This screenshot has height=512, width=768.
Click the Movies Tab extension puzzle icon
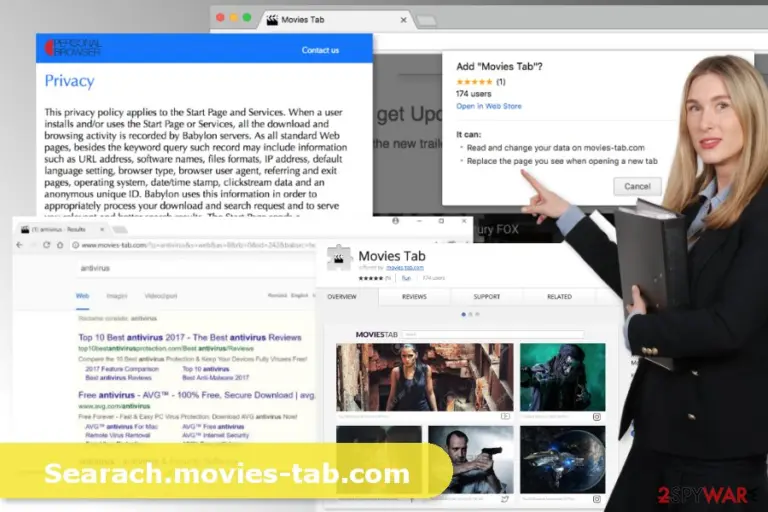point(339,258)
